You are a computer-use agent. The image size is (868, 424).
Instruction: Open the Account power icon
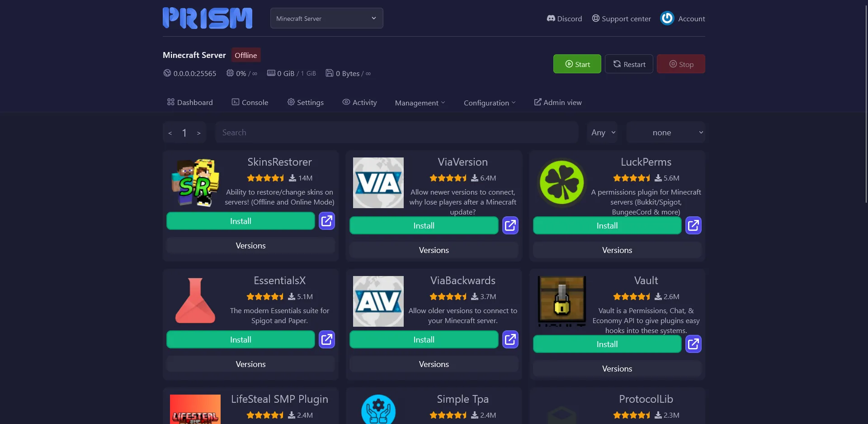point(667,19)
